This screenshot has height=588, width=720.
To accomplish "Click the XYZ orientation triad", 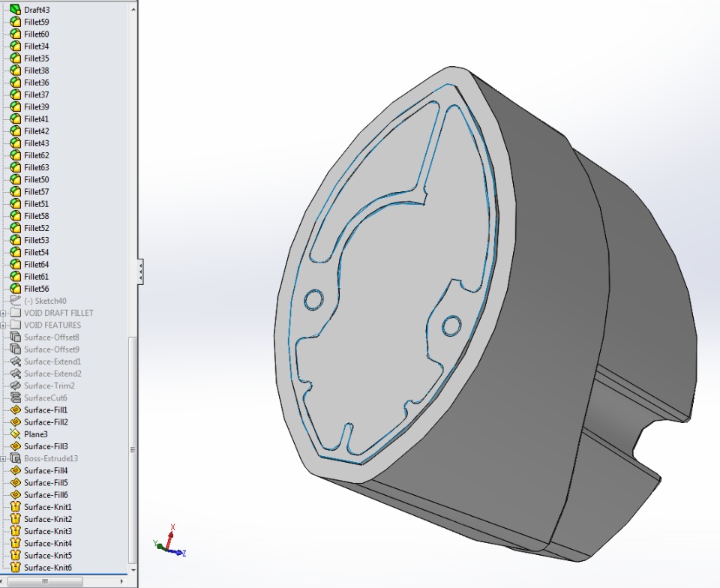I will (169, 541).
